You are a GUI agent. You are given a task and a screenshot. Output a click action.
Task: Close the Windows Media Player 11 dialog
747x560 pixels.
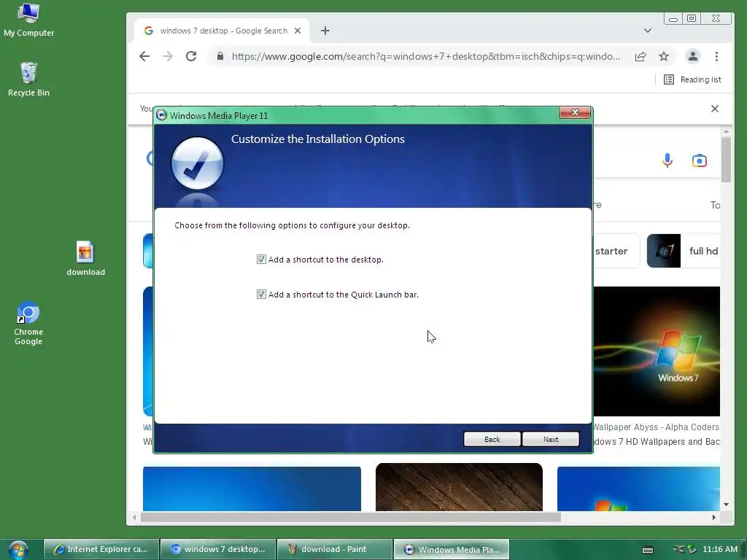pos(575,112)
